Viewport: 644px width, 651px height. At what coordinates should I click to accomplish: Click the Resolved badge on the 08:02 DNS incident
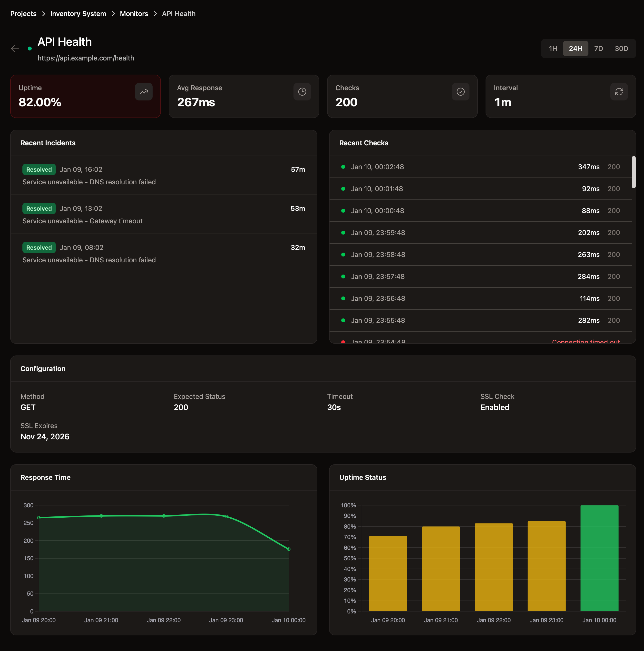pyautogui.click(x=39, y=247)
